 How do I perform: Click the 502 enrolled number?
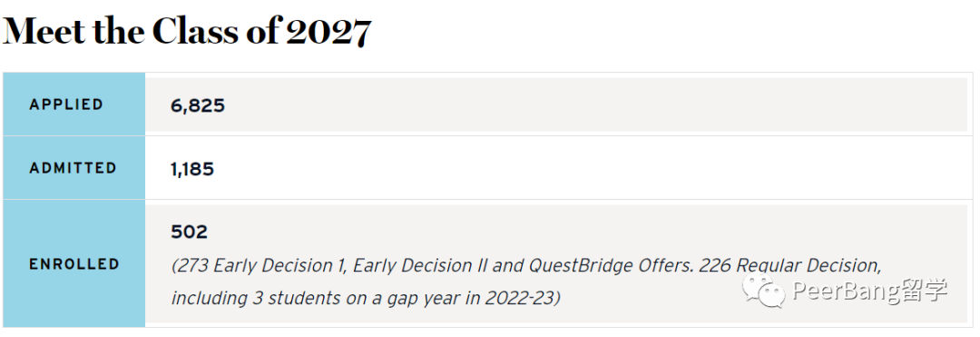pos(189,233)
